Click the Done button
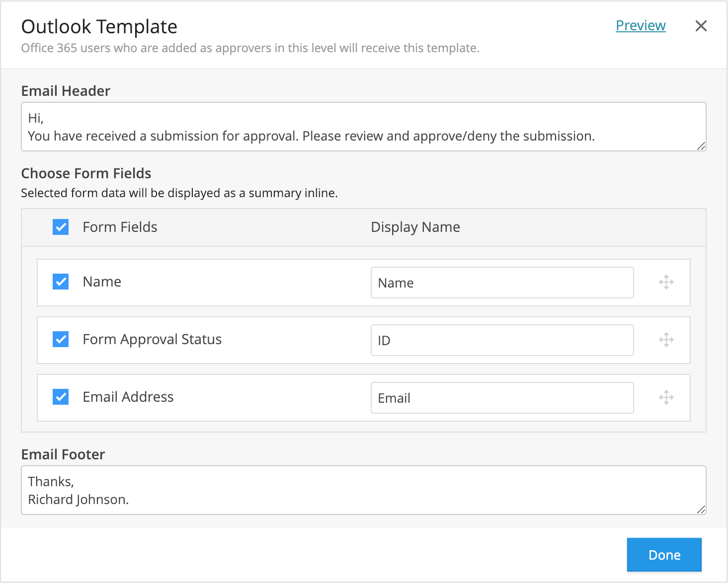Screen dimensions: 728x583 (x=664, y=555)
